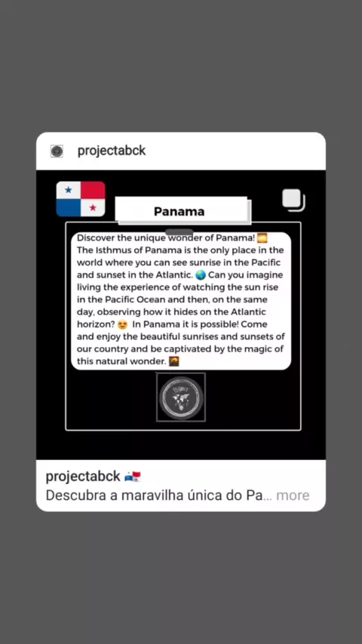Image resolution: width=362 pixels, height=644 pixels.
Task: Click the 'Isthmus of Panama' description paragraph
Action: [181, 300]
